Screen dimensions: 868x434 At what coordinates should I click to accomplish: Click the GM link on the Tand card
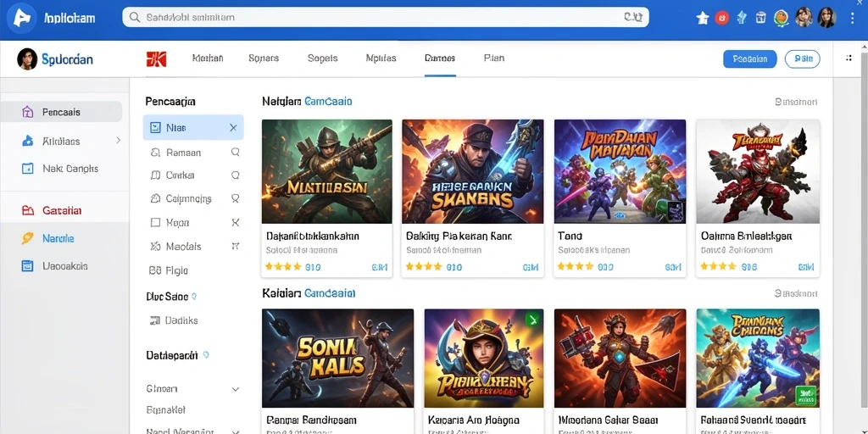(x=673, y=267)
